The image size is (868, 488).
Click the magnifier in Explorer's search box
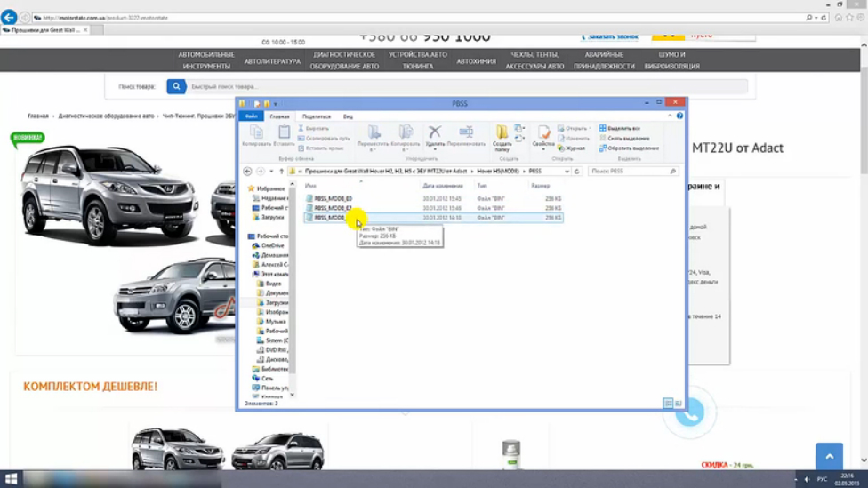[x=672, y=172]
